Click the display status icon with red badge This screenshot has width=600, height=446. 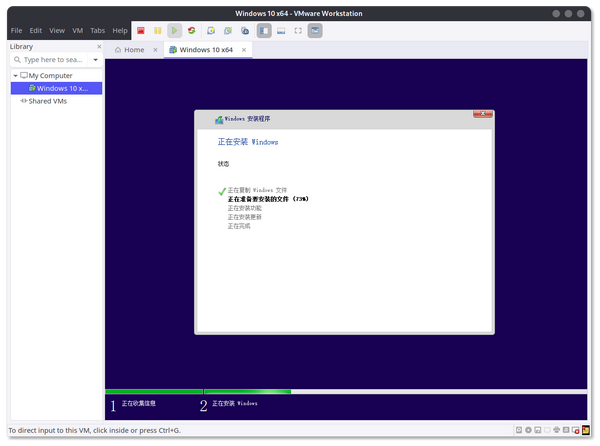[x=576, y=430]
